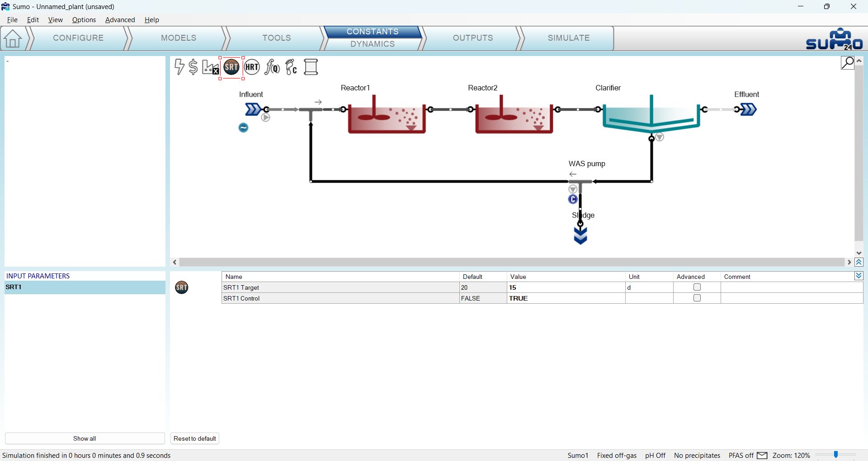Toggle Advanced checkbox for SRT1 Control
The height and width of the screenshot is (461, 868).
(x=697, y=298)
